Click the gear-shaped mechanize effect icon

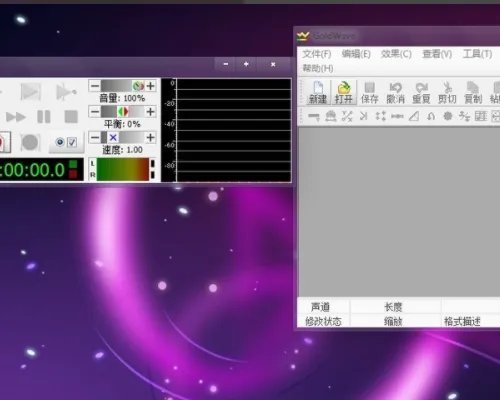tap(448, 116)
